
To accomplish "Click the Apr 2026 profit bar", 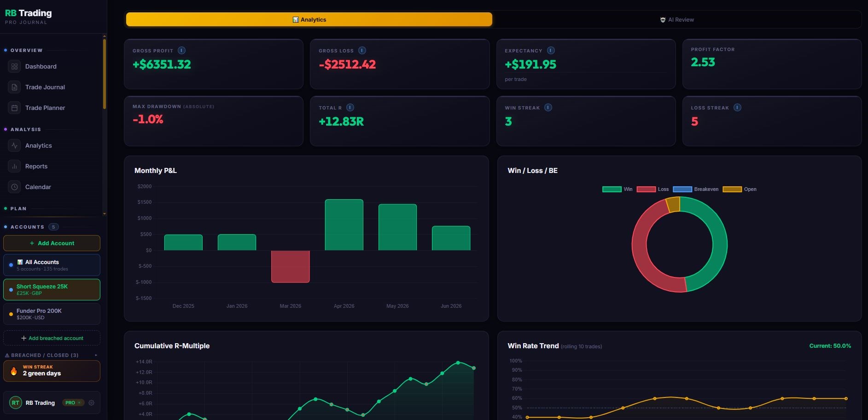I will click(344, 225).
